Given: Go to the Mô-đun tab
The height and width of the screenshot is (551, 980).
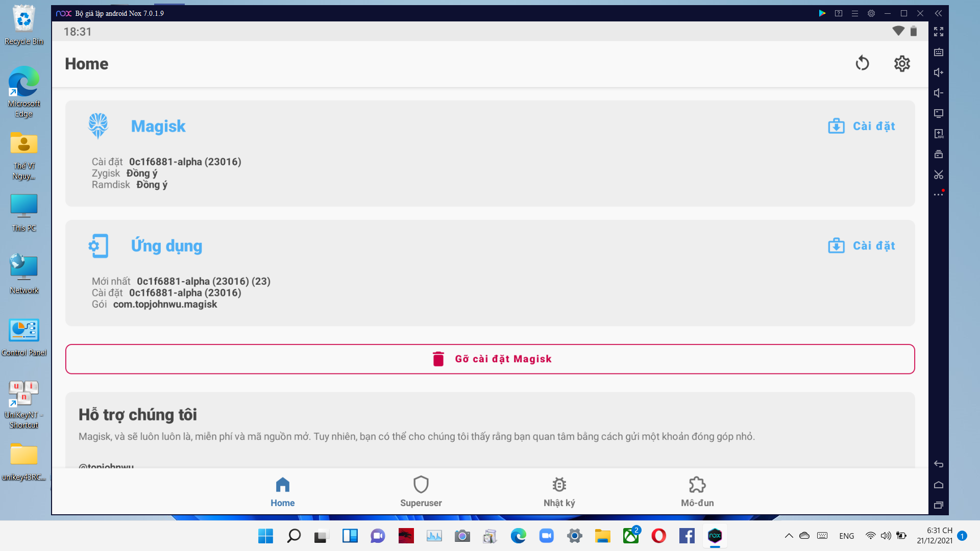Looking at the screenshot, I should click(697, 491).
